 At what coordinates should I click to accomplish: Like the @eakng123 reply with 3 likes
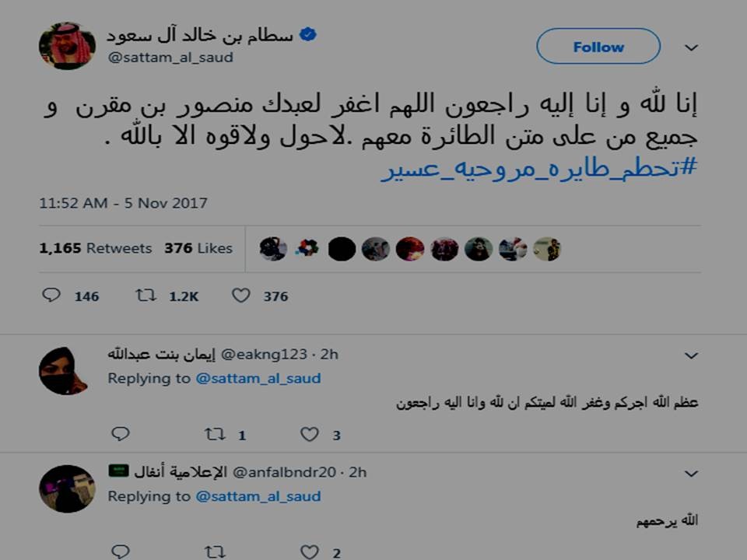click(310, 434)
